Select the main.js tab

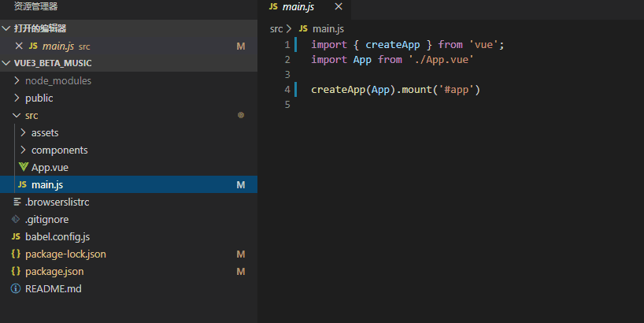(305, 7)
